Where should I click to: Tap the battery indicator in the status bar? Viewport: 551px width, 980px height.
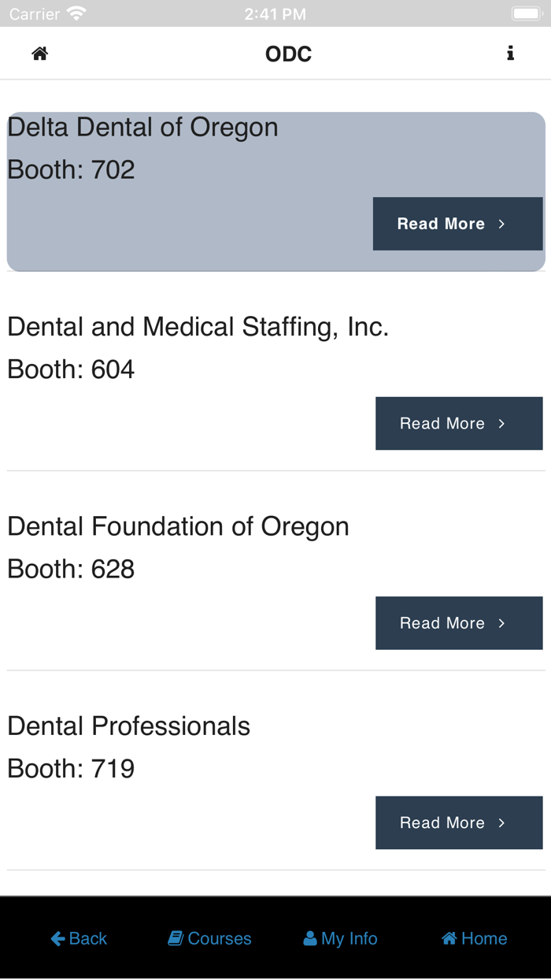pos(527,13)
